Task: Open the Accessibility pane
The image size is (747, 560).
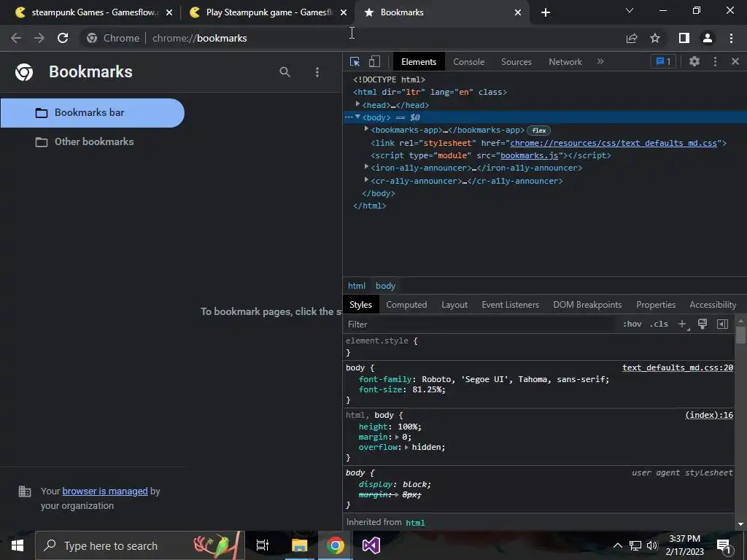Action: 713,305
